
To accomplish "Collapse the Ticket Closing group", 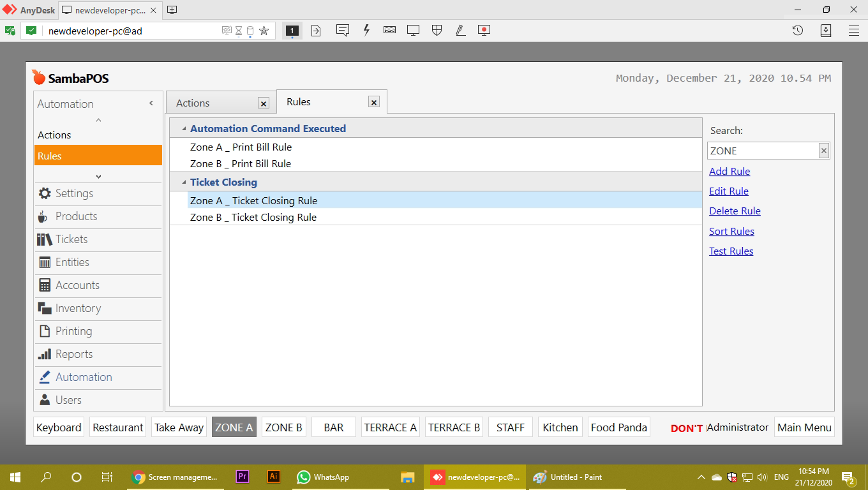I will click(x=183, y=182).
